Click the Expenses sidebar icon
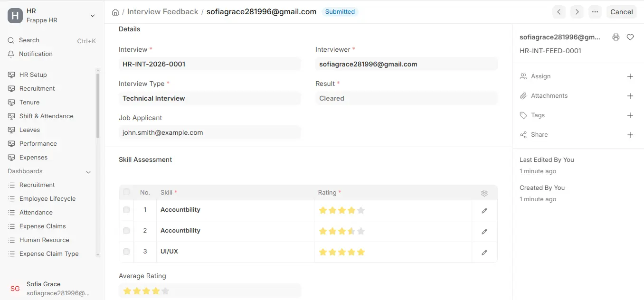 click(11, 158)
